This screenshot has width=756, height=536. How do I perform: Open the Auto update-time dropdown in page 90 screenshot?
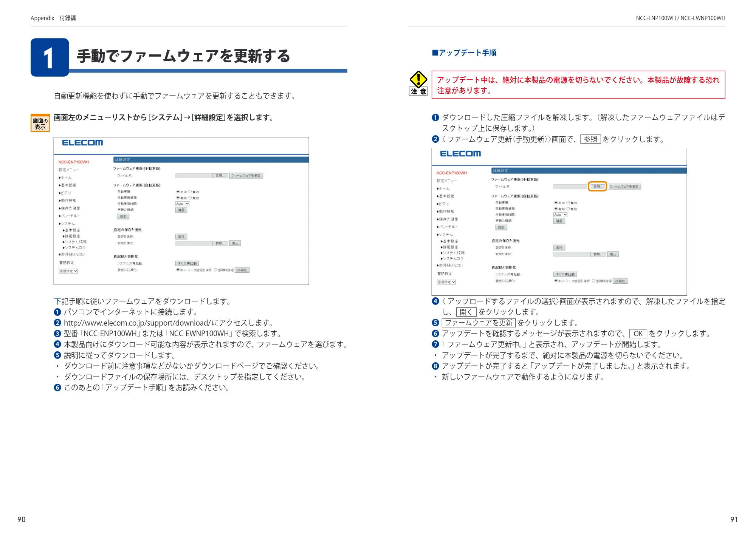tap(182, 204)
